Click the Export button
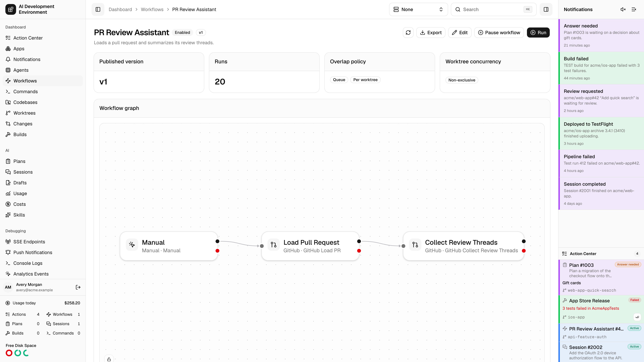This screenshot has width=644, height=362. click(431, 33)
